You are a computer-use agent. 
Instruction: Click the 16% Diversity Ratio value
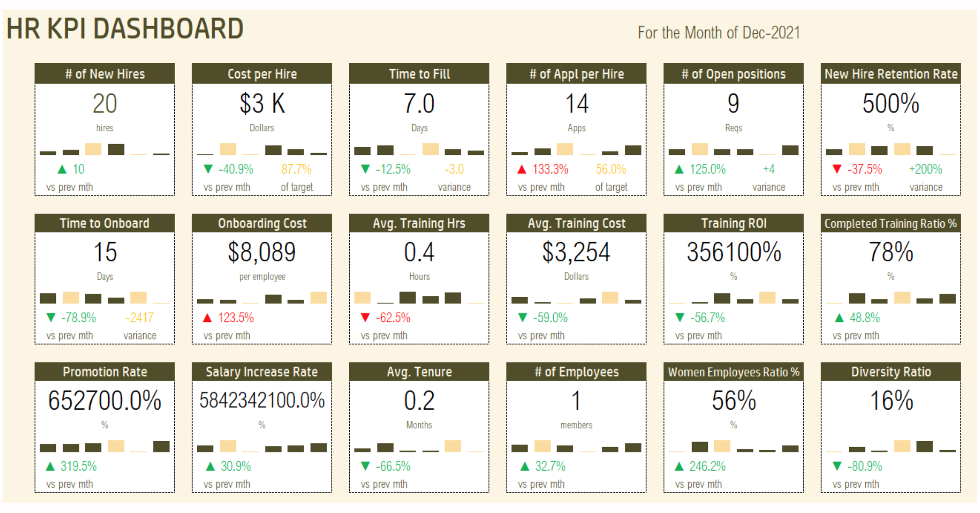[x=891, y=401]
